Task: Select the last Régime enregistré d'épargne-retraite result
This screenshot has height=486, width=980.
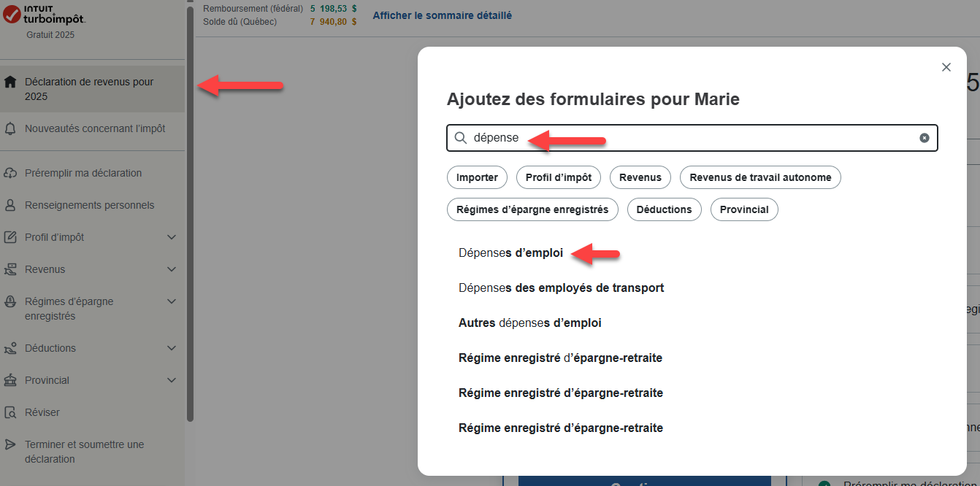Action: (560, 428)
